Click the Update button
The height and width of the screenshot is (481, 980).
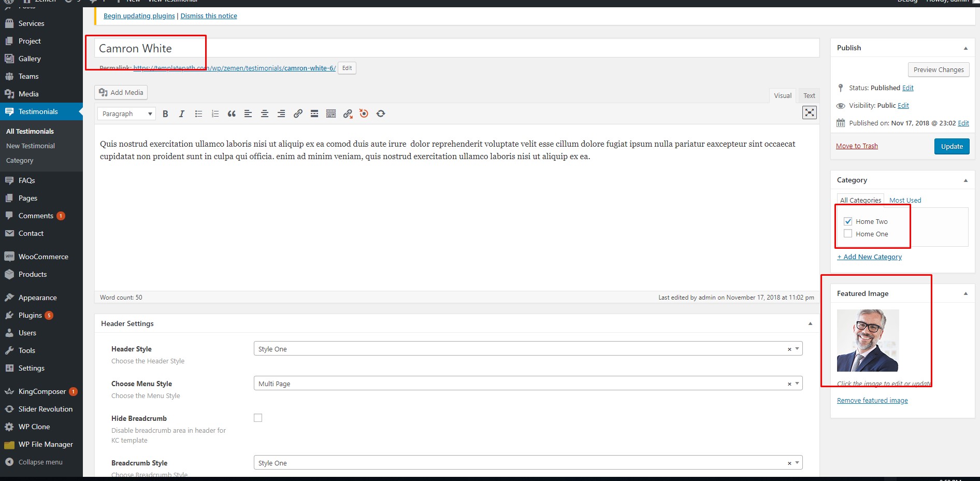pyautogui.click(x=952, y=146)
